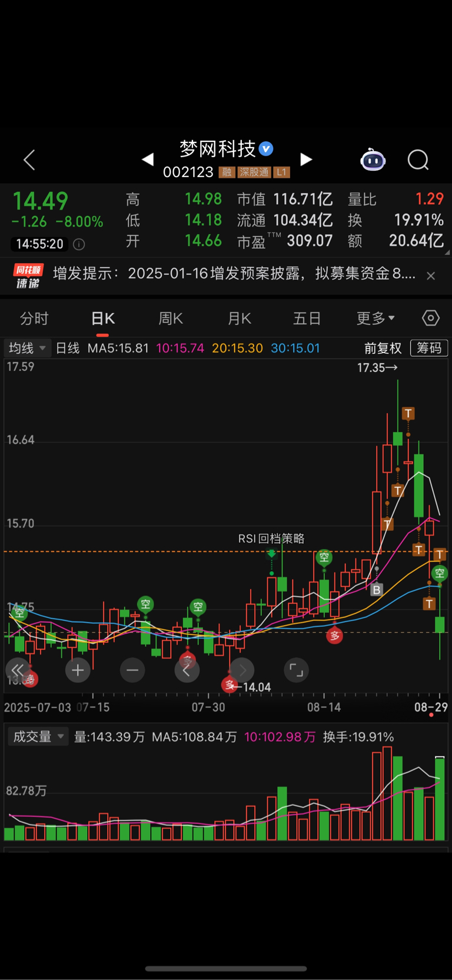Zoom in chart with plus button
The height and width of the screenshot is (980, 452).
(78, 670)
